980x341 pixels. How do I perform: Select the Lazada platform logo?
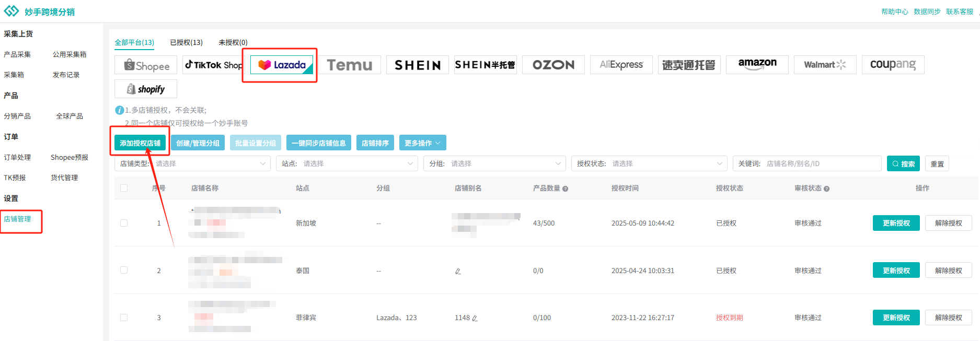click(x=282, y=65)
